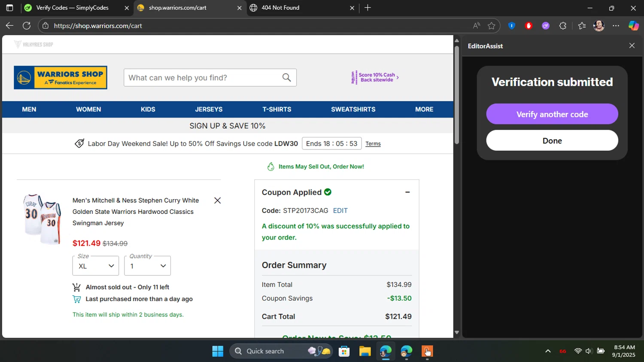Viewport: 644px width, 362px height.
Task: Add this page to favorites star icon
Action: point(492,26)
